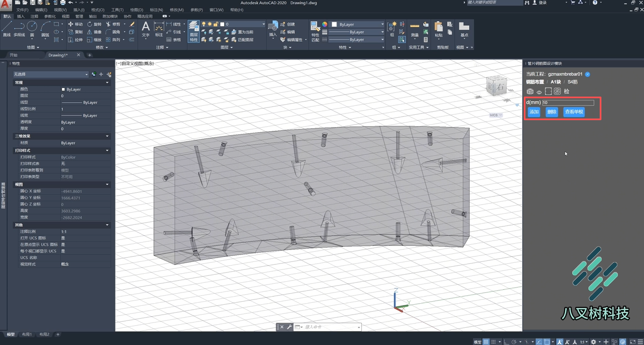Switch to the 参数化 ribbon tab

(50, 16)
